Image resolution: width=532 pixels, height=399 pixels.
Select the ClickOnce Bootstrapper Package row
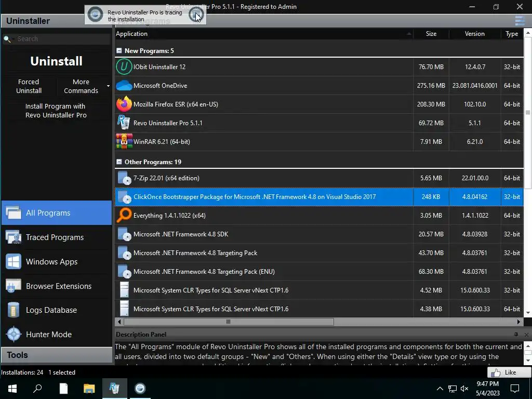(319, 196)
